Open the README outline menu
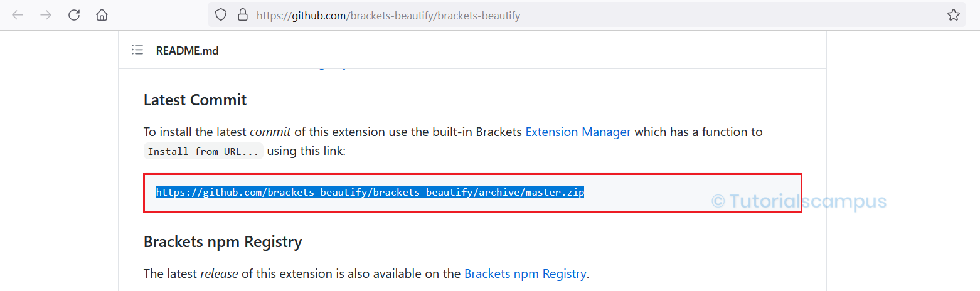The height and width of the screenshot is (291, 980). (x=137, y=50)
